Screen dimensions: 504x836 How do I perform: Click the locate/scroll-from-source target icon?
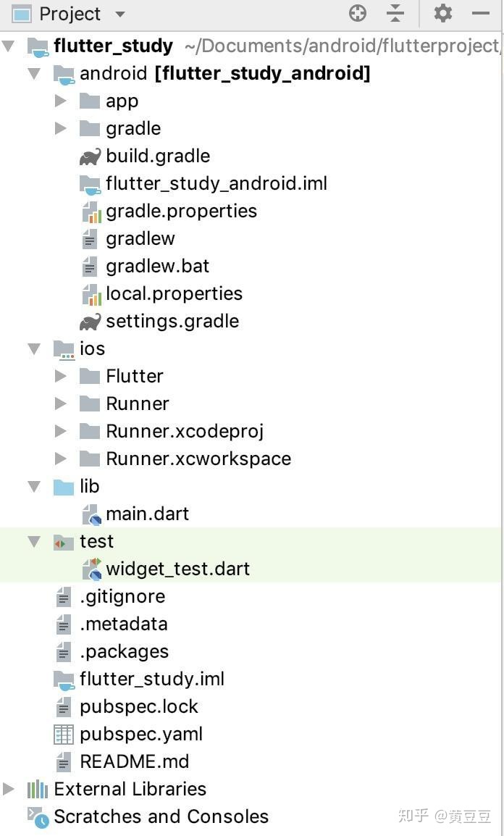click(x=358, y=13)
